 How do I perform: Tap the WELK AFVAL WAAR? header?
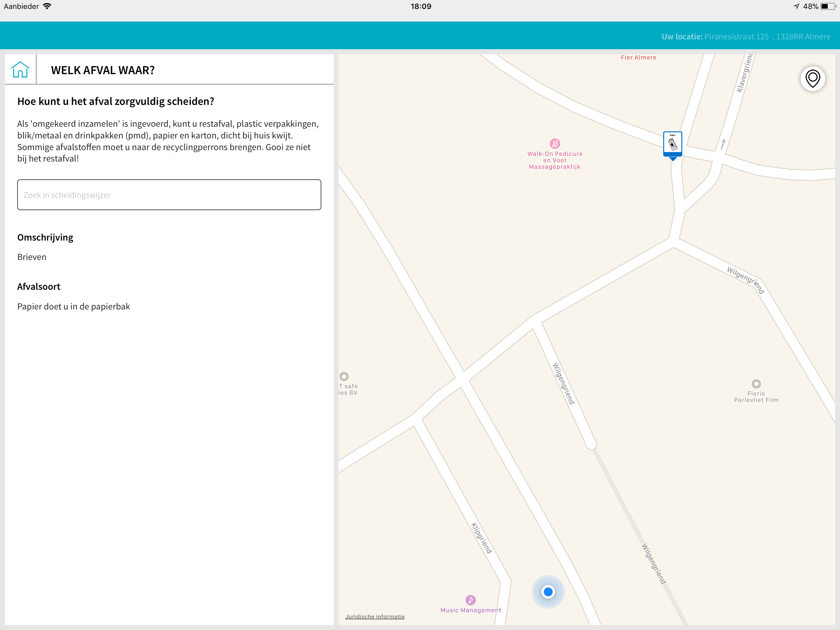pyautogui.click(x=102, y=70)
